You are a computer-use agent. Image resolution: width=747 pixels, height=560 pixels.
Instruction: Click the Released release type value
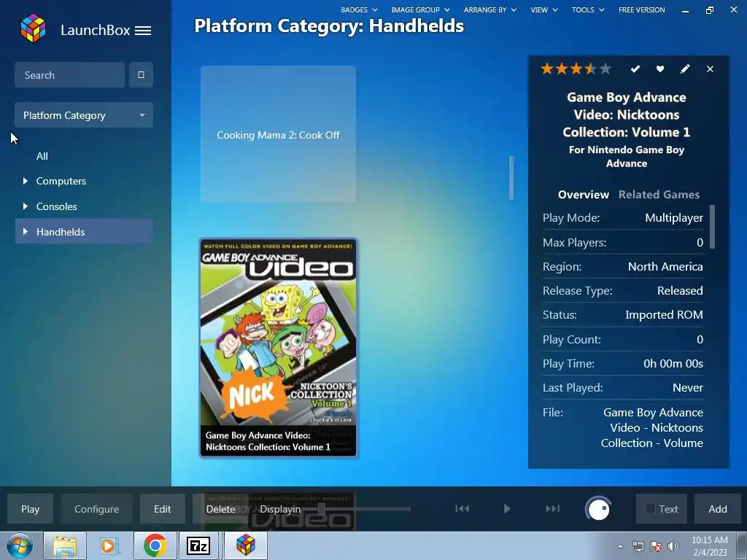[680, 290]
